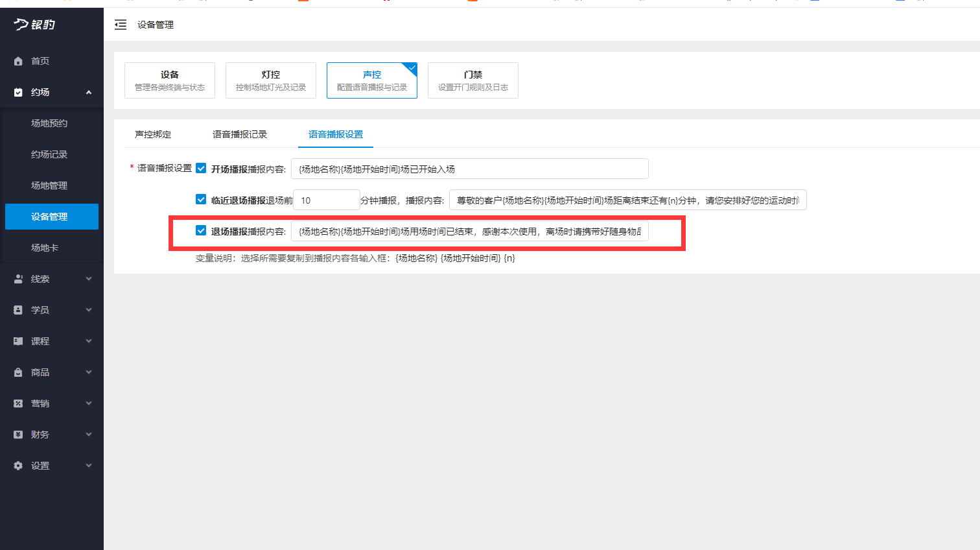Select the 首页 home icon
Screen dimensions: 980x550
pyautogui.click(x=17, y=60)
